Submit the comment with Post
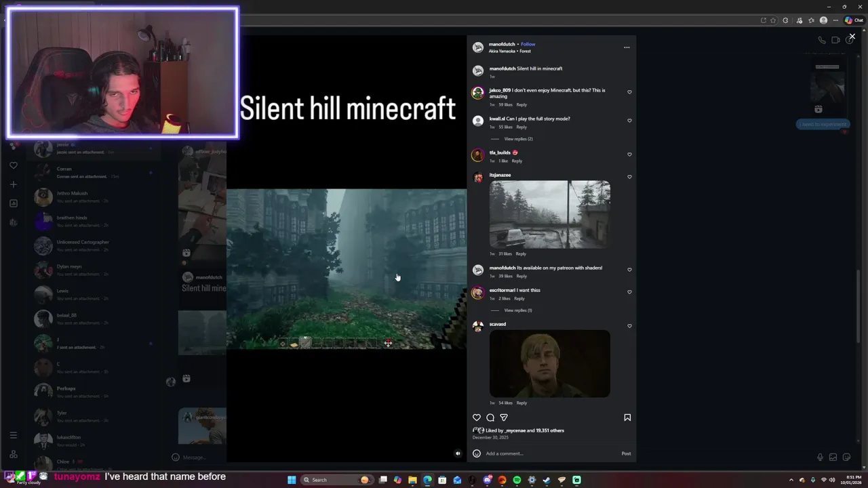Image resolution: width=868 pixels, height=488 pixels. click(x=626, y=453)
